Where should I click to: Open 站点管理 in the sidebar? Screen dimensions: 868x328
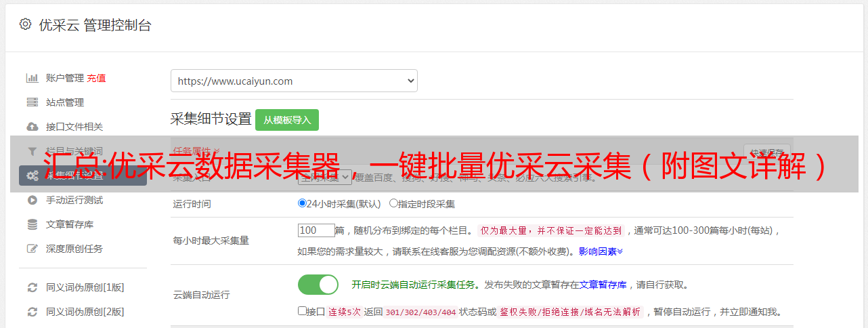[x=65, y=102]
